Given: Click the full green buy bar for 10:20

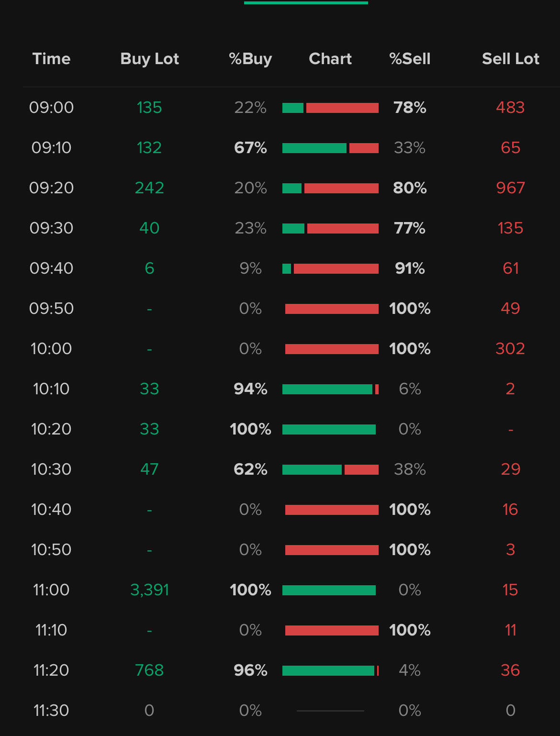Looking at the screenshot, I should click(329, 429).
